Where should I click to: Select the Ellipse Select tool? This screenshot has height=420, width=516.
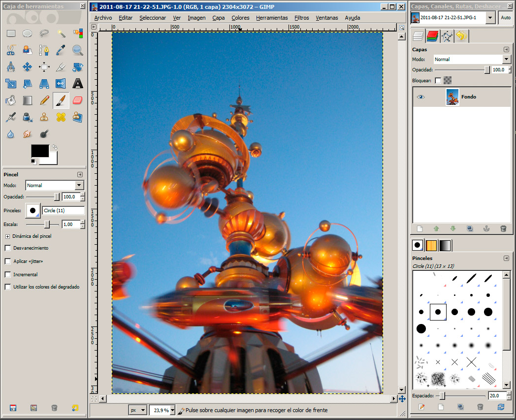pos(27,33)
